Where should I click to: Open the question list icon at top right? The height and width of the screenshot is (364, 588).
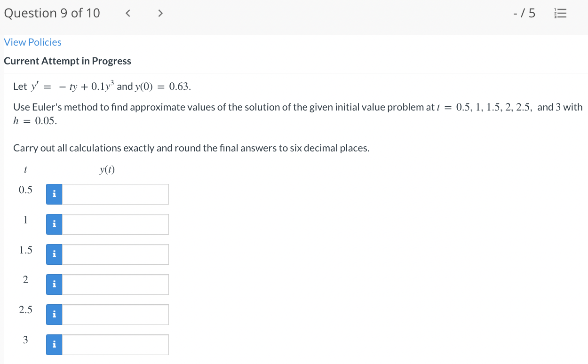click(560, 13)
